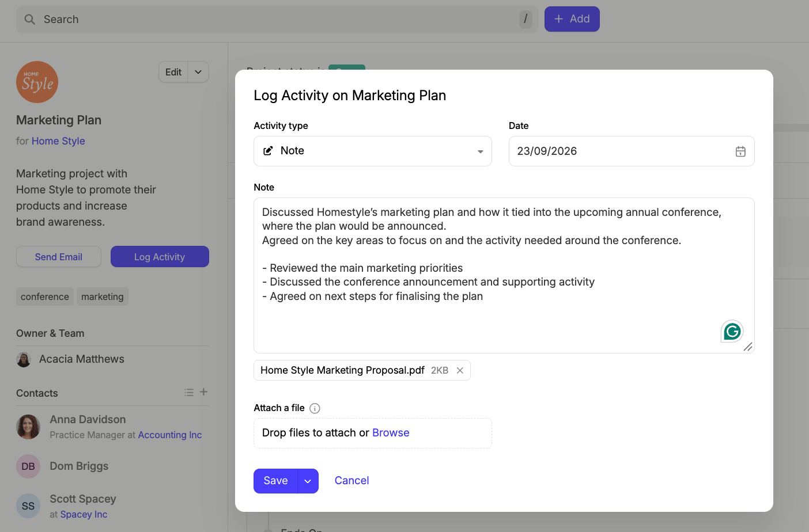Open the Edit dropdown chevron
Screen dimensions: 809x532
click(198, 72)
